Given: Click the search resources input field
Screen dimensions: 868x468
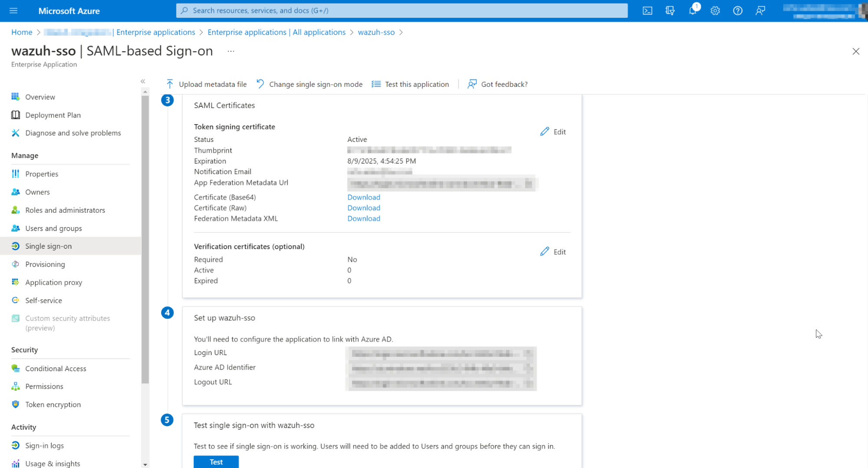Looking at the screenshot, I should coord(402,10).
